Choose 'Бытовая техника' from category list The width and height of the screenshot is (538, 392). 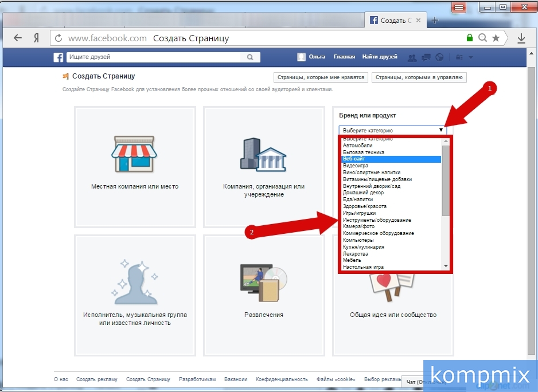coord(392,152)
